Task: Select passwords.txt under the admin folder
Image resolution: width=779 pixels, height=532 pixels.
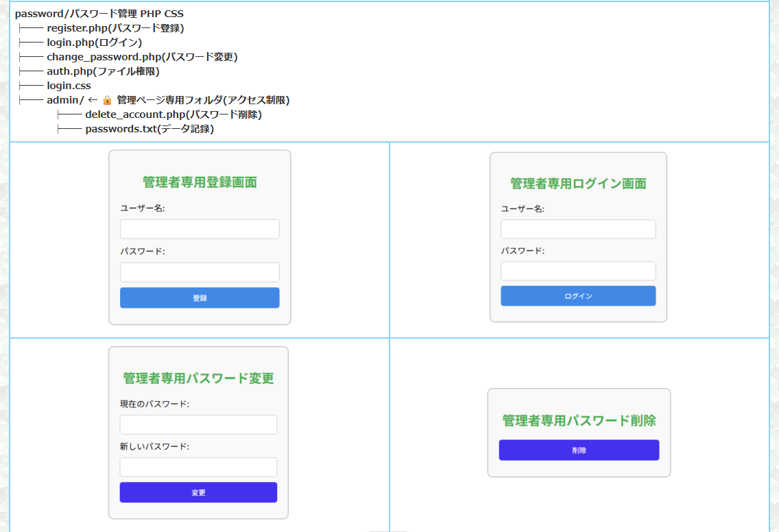Action: [121, 129]
